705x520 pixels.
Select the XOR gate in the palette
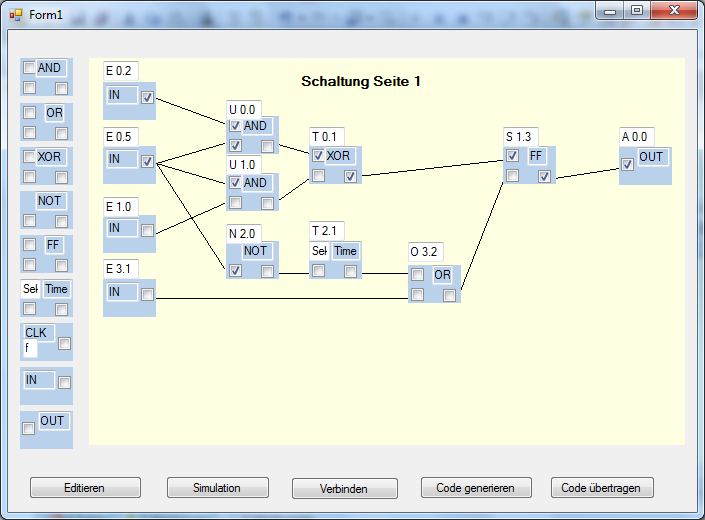49,157
